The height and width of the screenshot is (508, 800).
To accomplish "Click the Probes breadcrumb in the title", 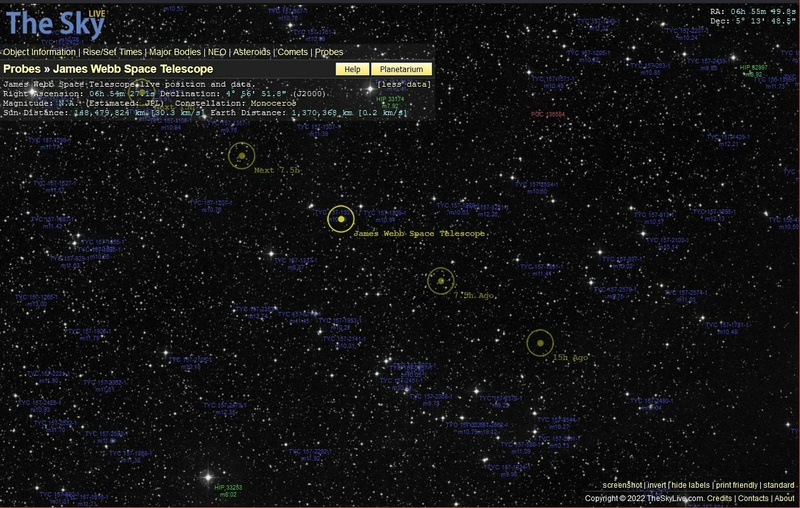I will pyautogui.click(x=22, y=69).
